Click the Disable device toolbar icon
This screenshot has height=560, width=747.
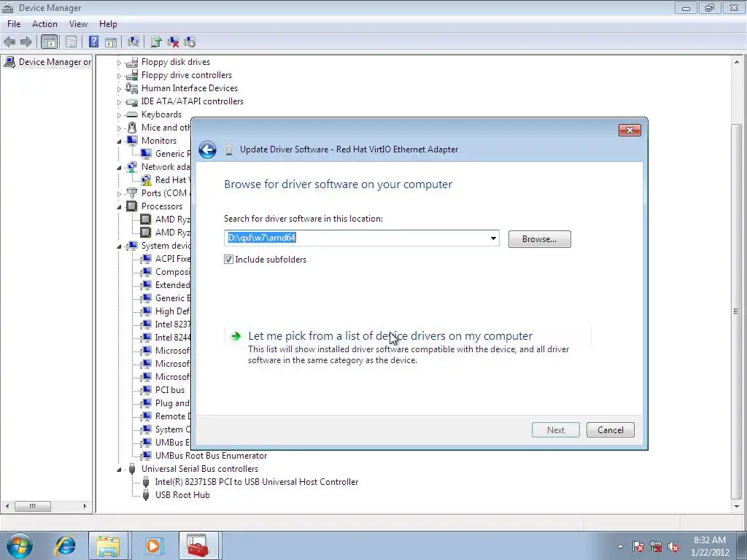pos(190,42)
